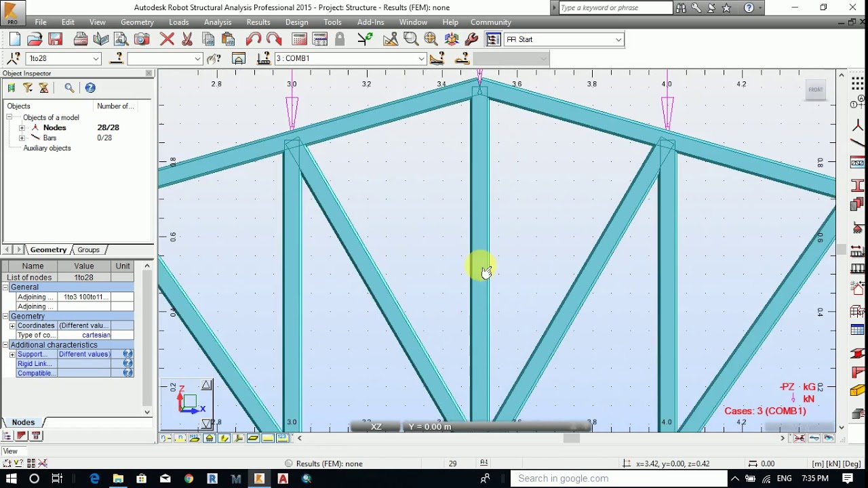Open the Edge browser in taskbar
This screenshot has height=488, width=868.
[x=94, y=479]
